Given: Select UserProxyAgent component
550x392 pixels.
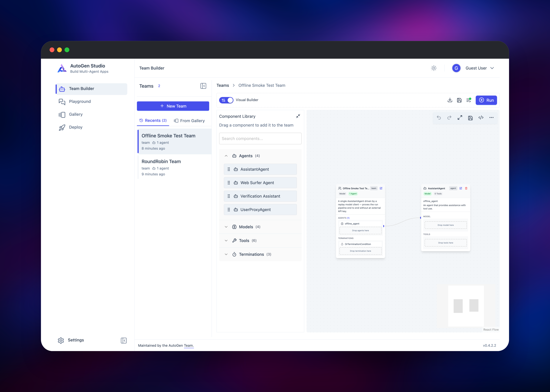Looking at the screenshot, I should (x=260, y=209).
